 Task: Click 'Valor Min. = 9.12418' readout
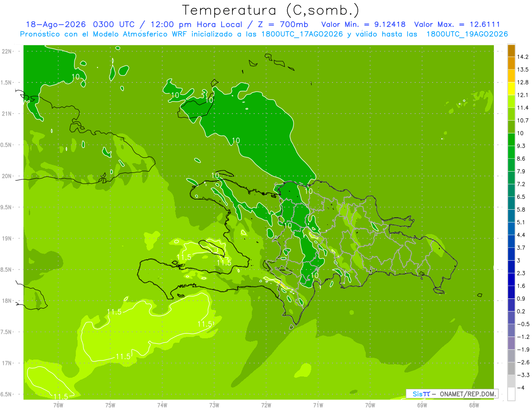click(363, 24)
